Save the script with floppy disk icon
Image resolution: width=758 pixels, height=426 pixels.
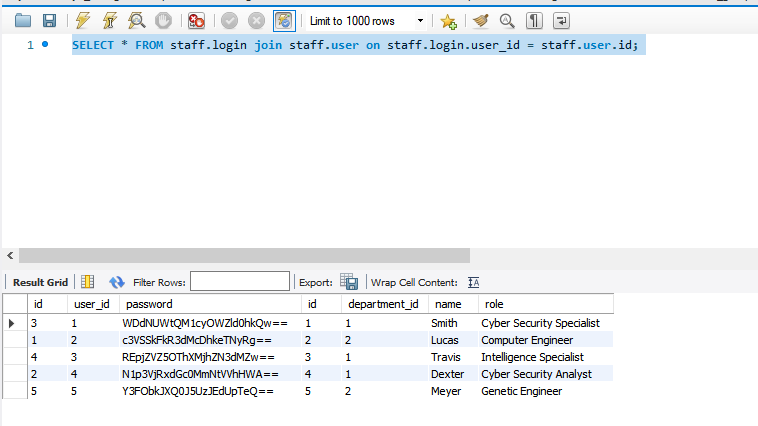pos(49,20)
